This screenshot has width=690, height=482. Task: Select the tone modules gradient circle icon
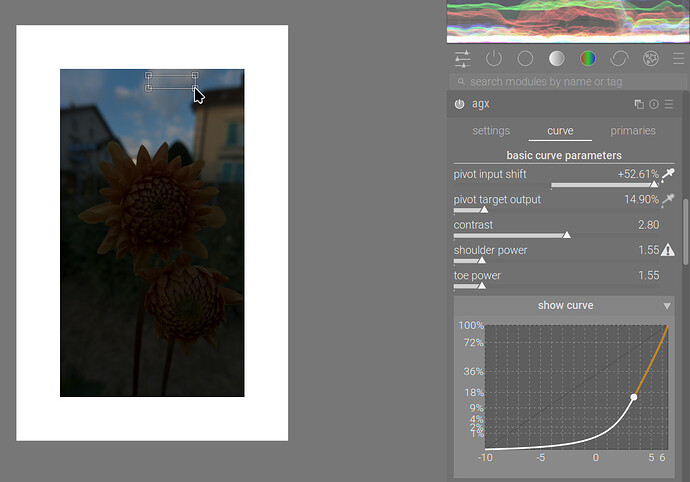tap(556, 59)
